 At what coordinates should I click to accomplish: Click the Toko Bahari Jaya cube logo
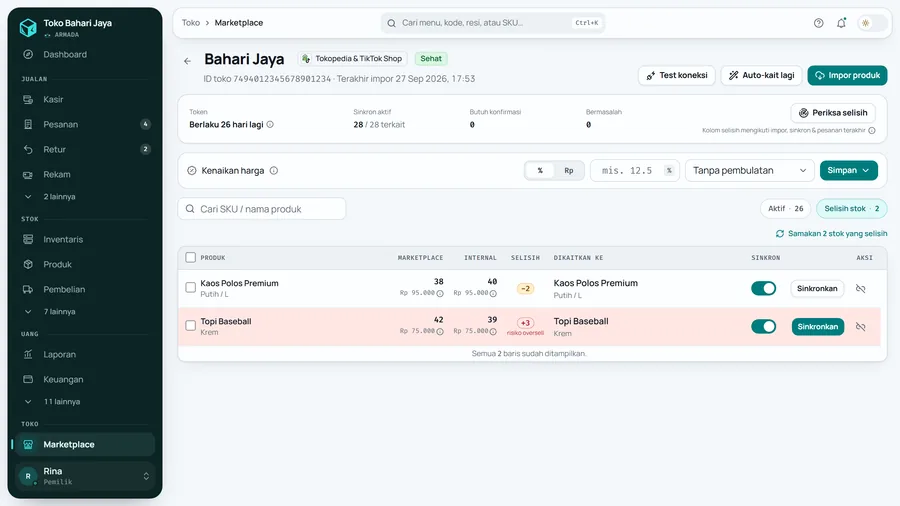coord(28,28)
